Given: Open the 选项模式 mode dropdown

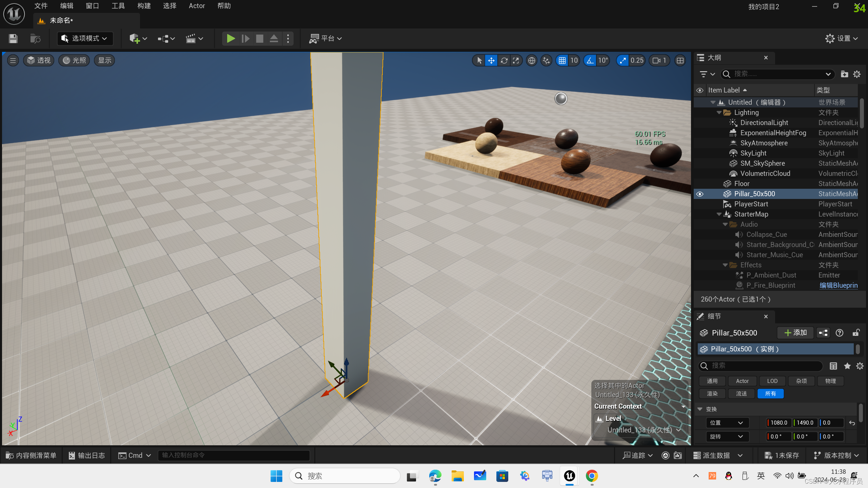Looking at the screenshot, I should 85,38.
